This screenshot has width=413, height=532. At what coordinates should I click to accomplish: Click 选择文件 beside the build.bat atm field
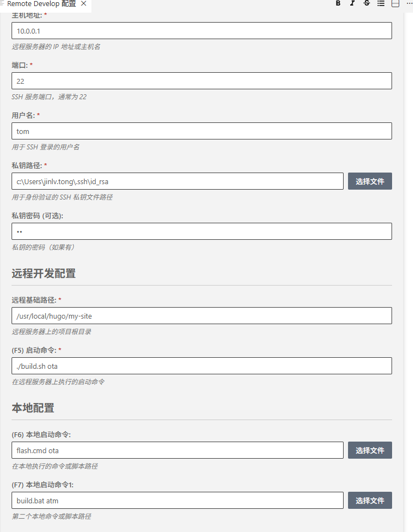(369, 500)
